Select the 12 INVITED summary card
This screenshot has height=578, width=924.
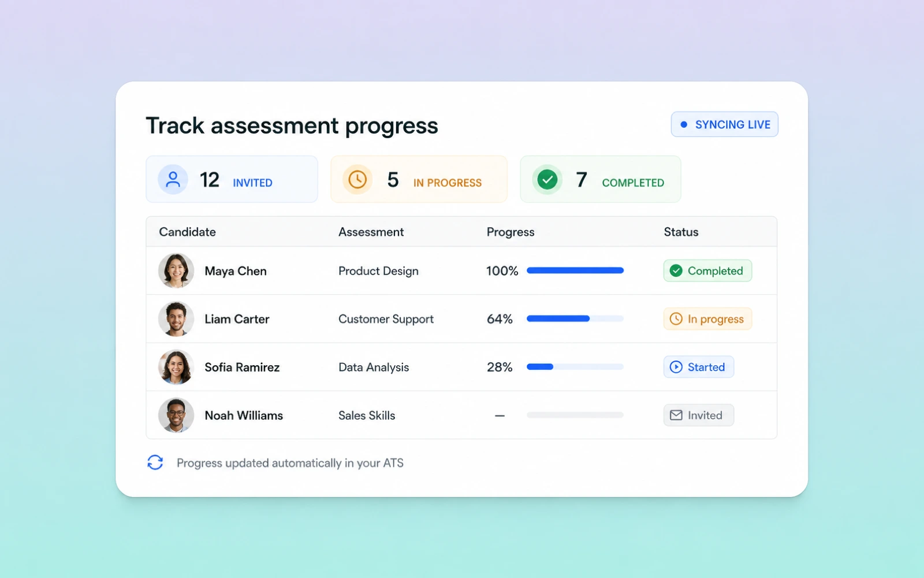(232, 179)
